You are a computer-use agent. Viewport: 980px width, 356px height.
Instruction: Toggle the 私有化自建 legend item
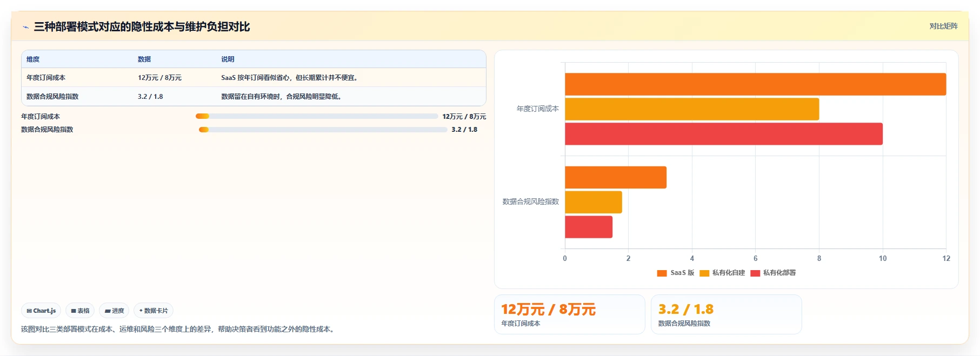click(x=722, y=273)
